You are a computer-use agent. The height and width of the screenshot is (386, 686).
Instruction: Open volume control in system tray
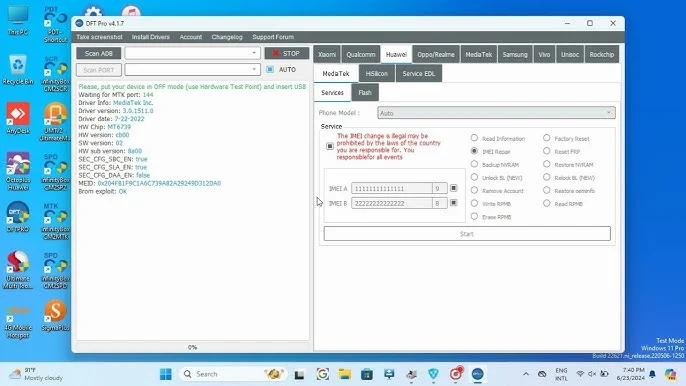click(x=592, y=374)
